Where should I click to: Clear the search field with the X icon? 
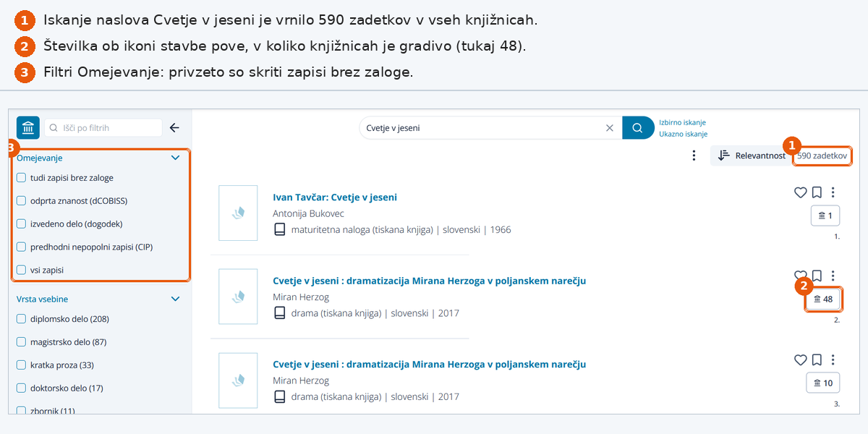click(609, 128)
